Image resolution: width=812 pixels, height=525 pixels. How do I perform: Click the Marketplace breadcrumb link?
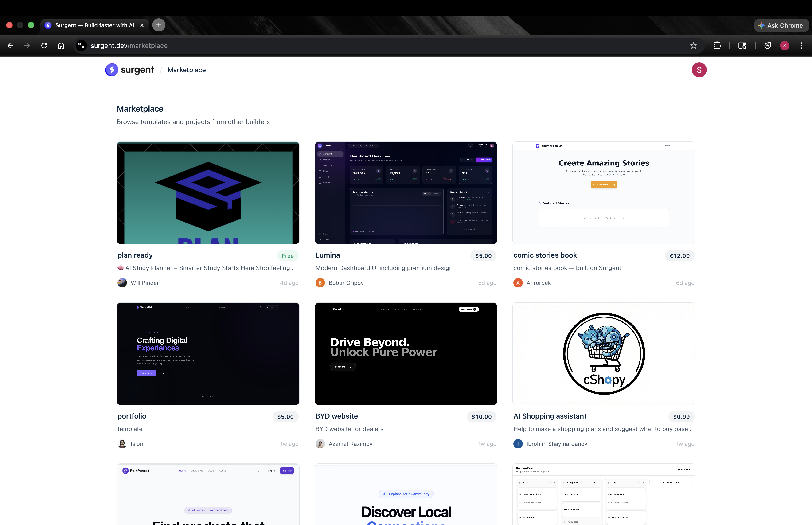point(186,70)
